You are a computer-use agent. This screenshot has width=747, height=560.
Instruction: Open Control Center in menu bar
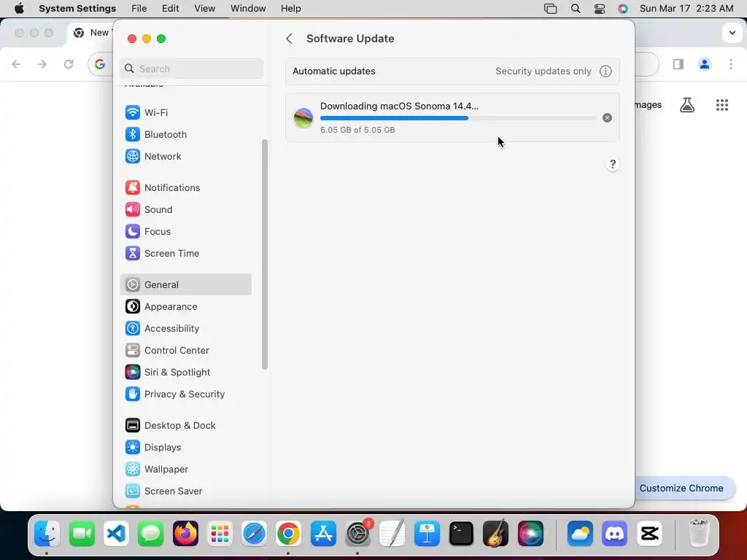pos(600,9)
